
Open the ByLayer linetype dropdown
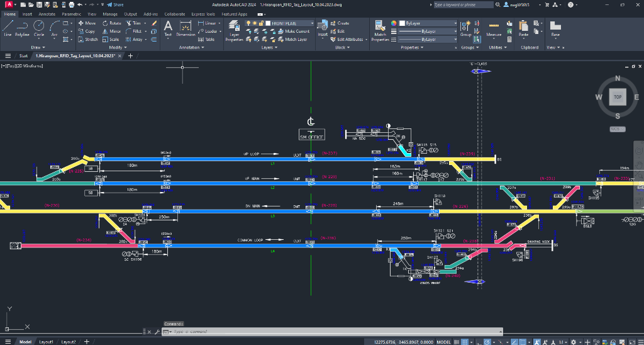pyautogui.click(x=428, y=40)
